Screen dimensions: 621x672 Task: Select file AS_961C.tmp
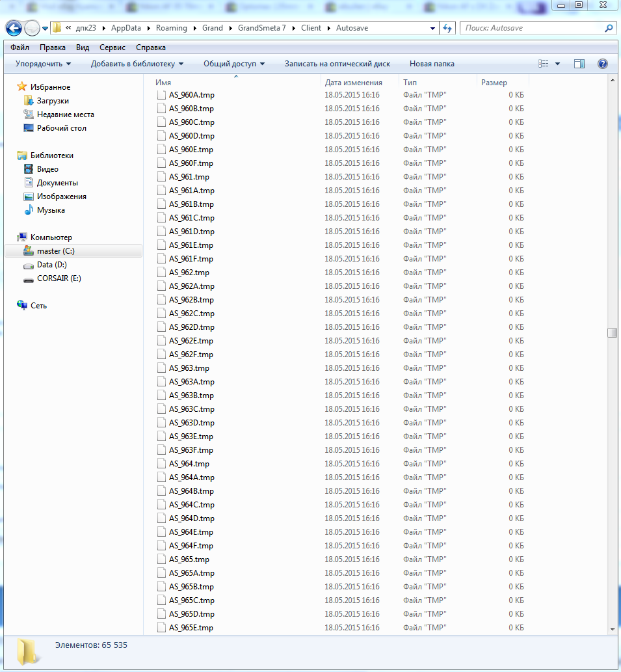pos(191,218)
